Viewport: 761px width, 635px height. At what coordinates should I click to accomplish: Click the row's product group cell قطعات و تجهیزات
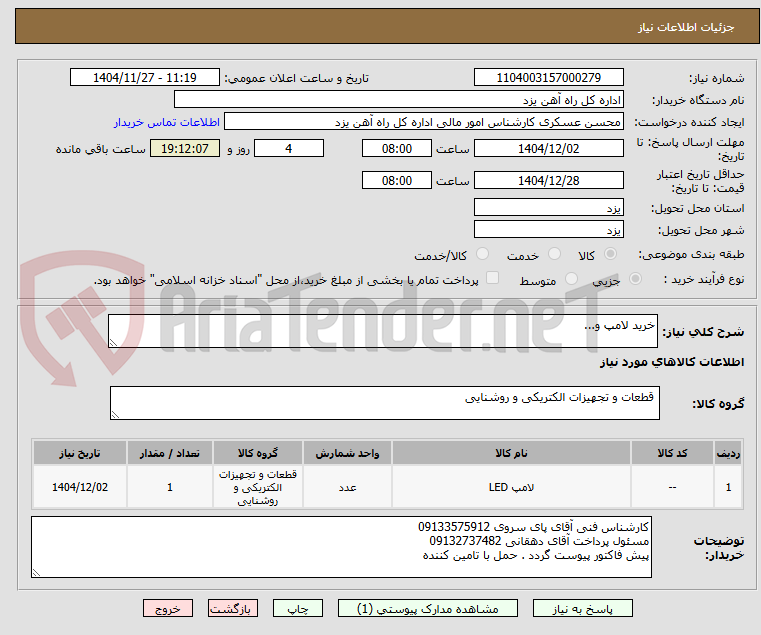coord(258,487)
